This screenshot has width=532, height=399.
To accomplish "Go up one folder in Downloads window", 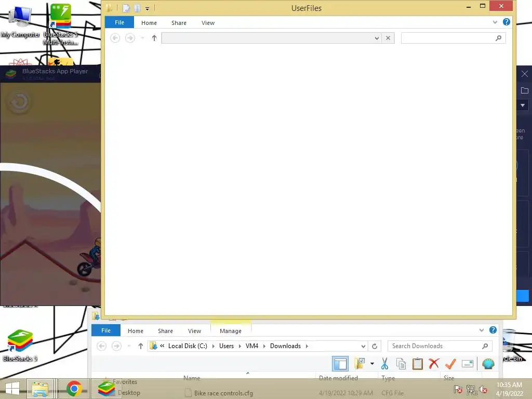I will tap(141, 346).
